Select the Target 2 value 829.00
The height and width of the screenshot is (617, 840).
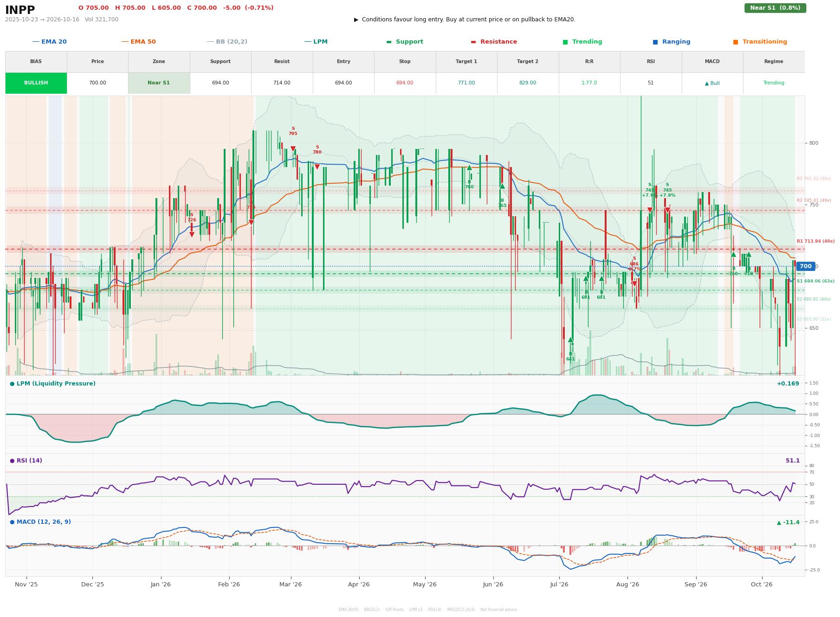pyautogui.click(x=528, y=83)
